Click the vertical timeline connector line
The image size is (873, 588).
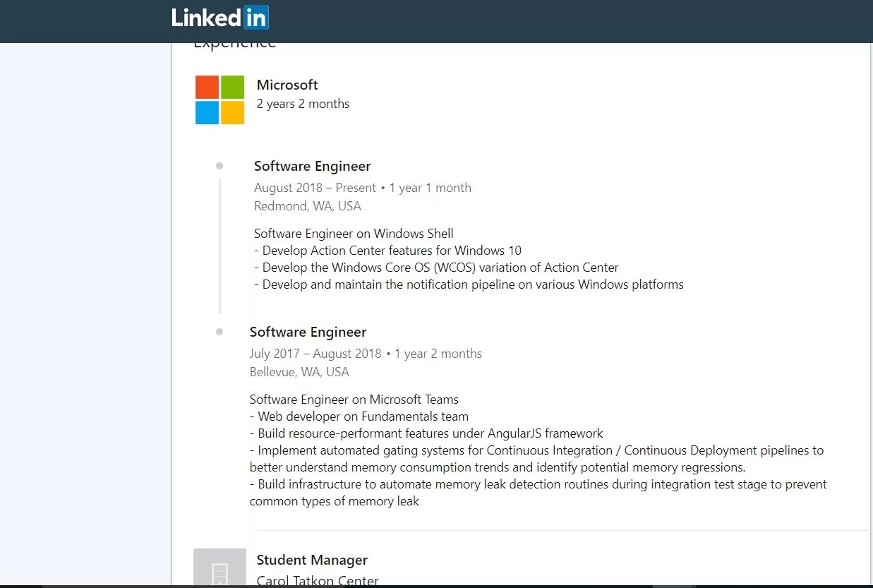(x=219, y=245)
